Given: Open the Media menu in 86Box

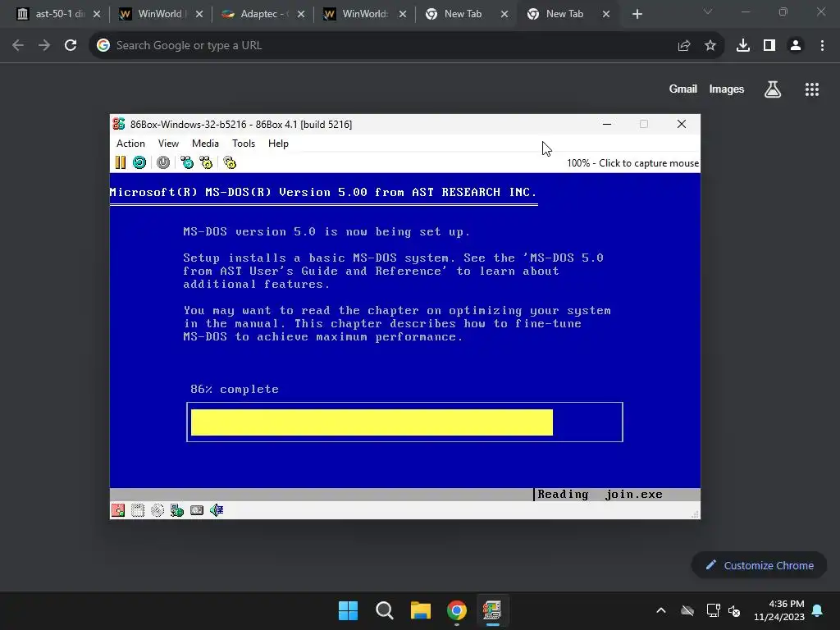Looking at the screenshot, I should tap(205, 143).
